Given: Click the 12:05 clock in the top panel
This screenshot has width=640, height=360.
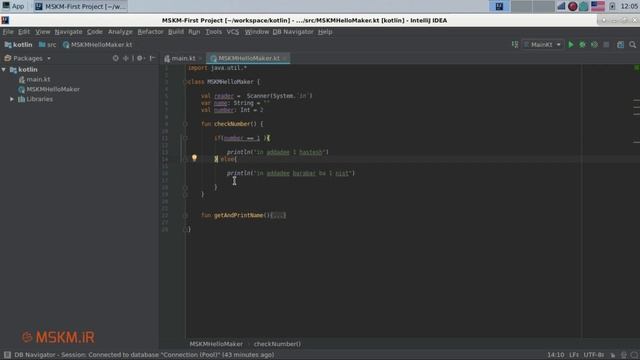Looking at the screenshot, I should pos(629,6).
